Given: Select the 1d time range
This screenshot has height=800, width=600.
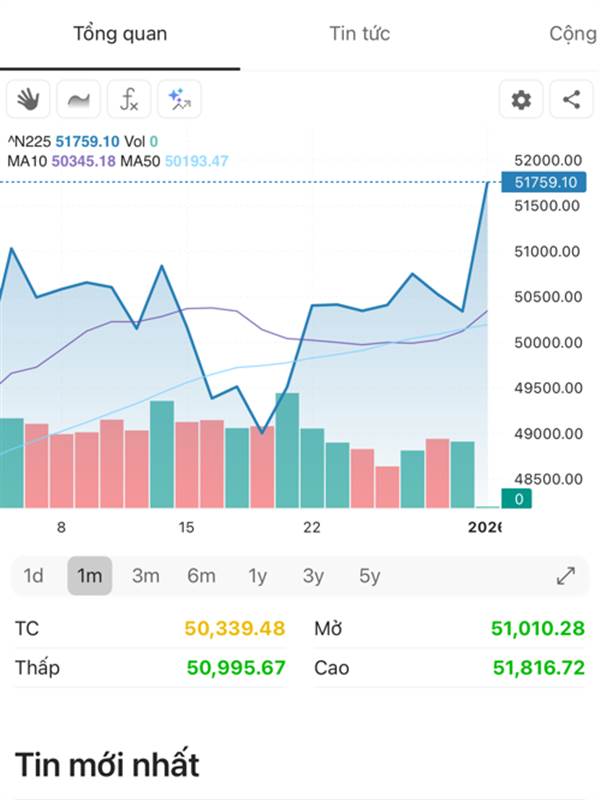Looking at the screenshot, I should [x=34, y=576].
